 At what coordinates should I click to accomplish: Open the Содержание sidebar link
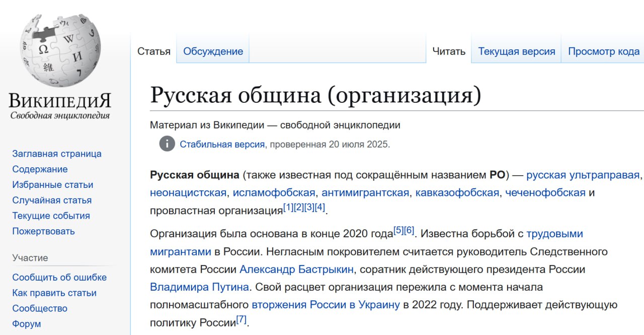[40, 169]
